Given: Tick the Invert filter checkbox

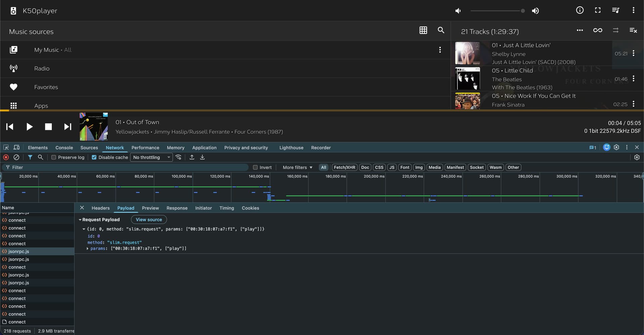Looking at the screenshot, I should (255, 167).
